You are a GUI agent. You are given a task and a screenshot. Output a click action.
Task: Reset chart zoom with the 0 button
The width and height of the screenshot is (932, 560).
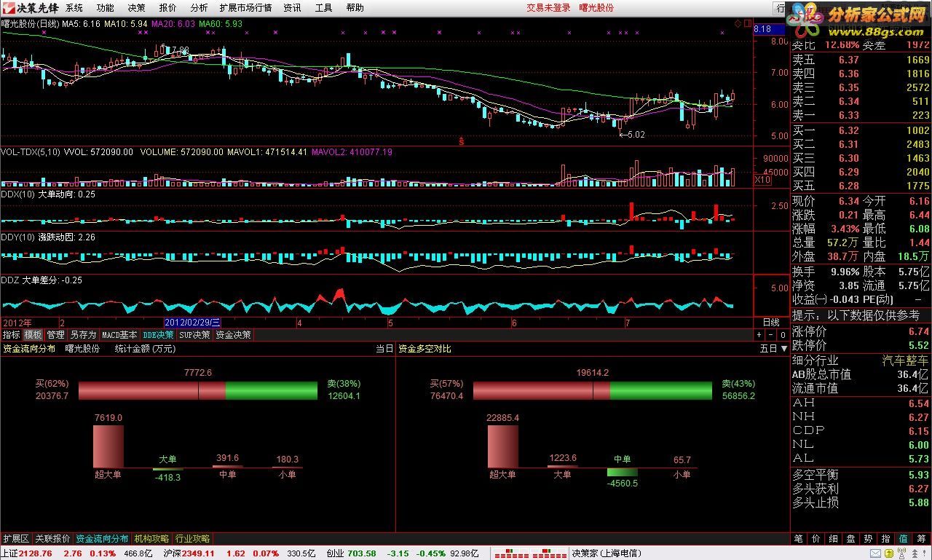[x=783, y=335]
